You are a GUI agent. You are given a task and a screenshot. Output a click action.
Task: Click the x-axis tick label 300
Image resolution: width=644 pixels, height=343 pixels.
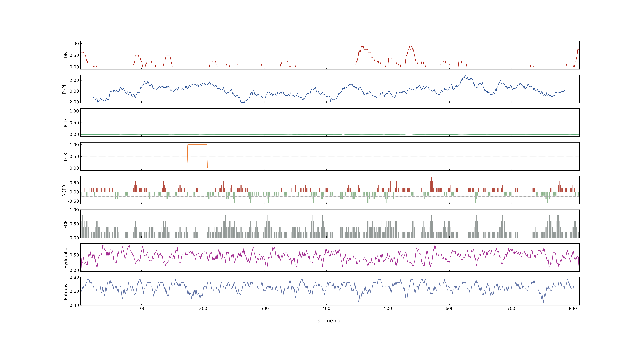coord(265,309)
